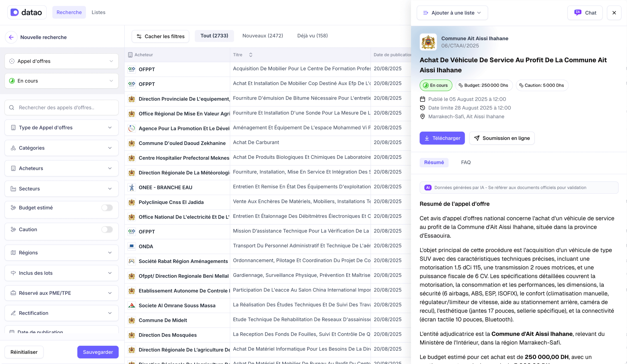Click the Rectification pencil icon

(x=13, y=313)
